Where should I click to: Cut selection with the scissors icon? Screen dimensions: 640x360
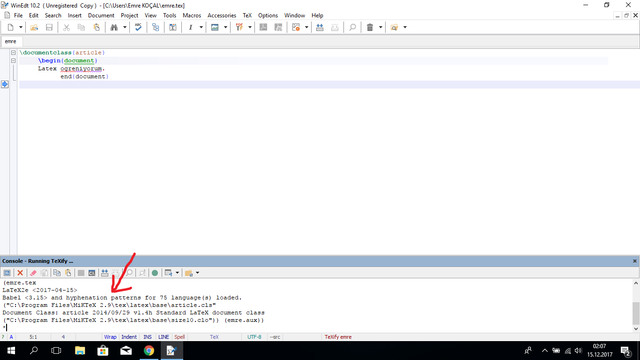point(66,27)
